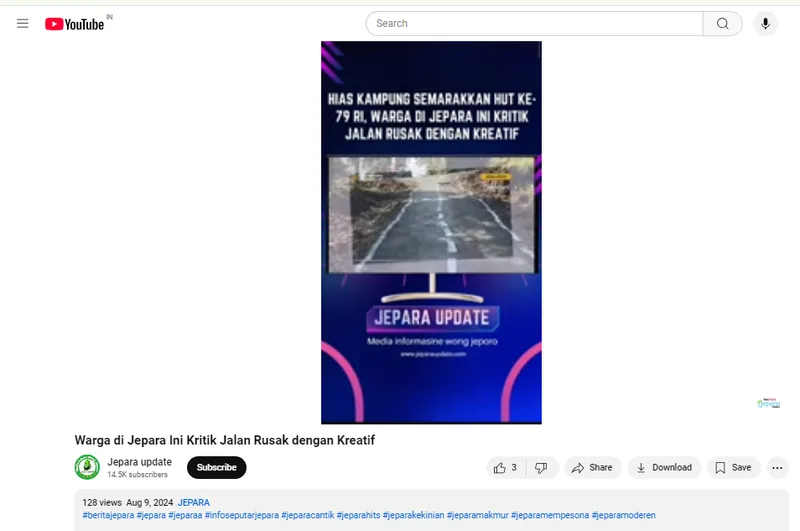Open Jepara update channel avatar
The height and width of the screenshot is (531, 800).
pos(87,467)
